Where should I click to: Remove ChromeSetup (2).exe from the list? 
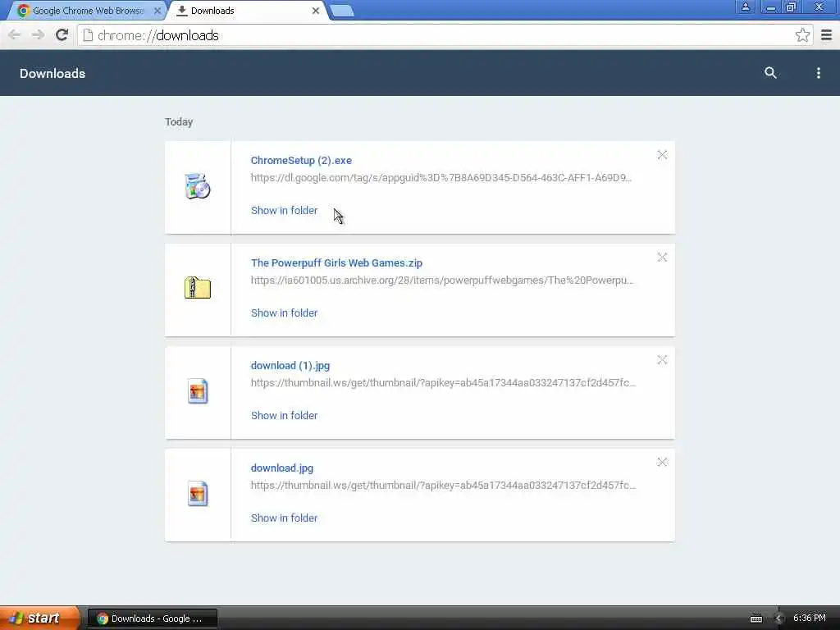coord(662,155)
